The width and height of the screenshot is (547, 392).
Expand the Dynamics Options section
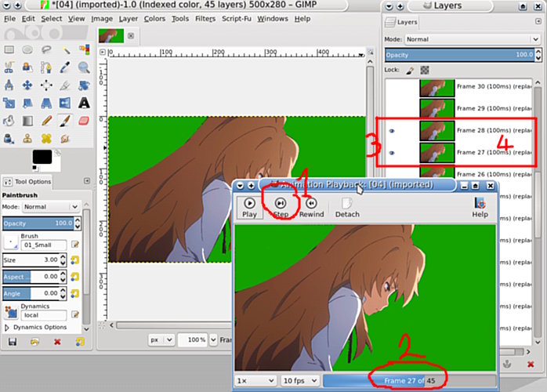click(6, 328)
